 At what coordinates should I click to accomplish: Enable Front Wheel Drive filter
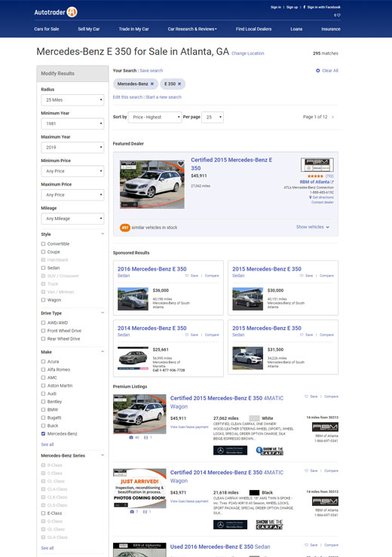click(44, 331)
